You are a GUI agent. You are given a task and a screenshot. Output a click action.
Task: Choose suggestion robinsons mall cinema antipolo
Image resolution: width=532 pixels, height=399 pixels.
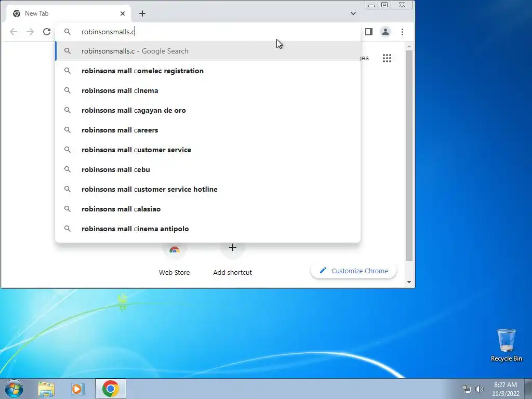pyautogui.click(x=208, y=229)
